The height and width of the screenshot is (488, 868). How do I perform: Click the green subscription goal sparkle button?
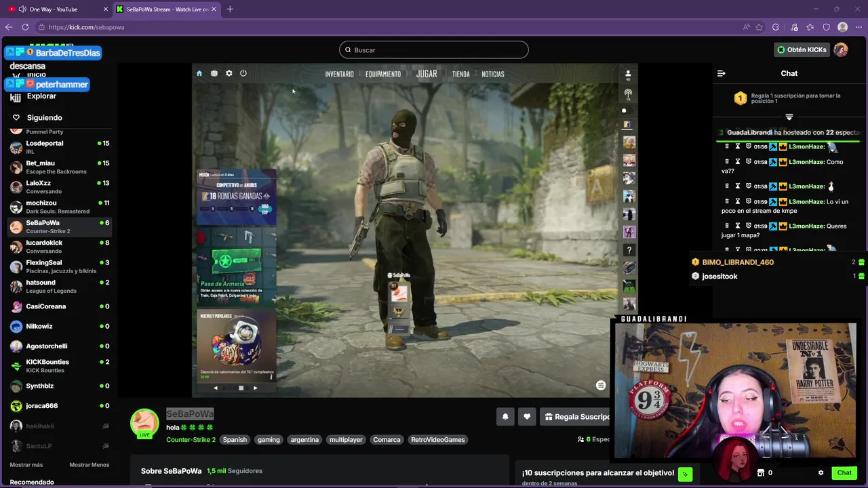(686, 474)
